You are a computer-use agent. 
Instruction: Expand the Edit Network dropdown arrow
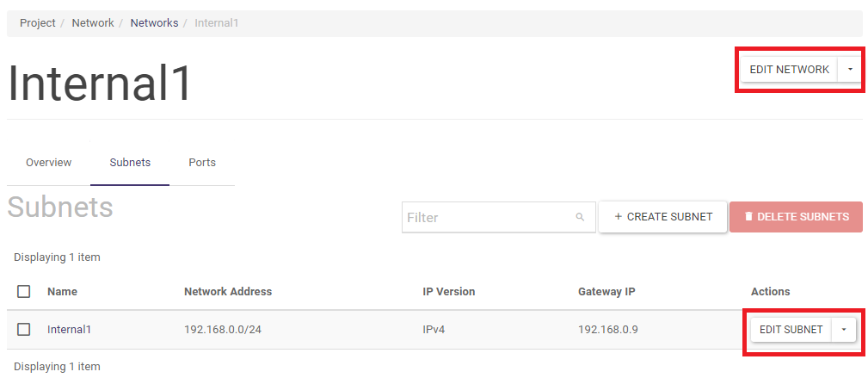[850, 70]
